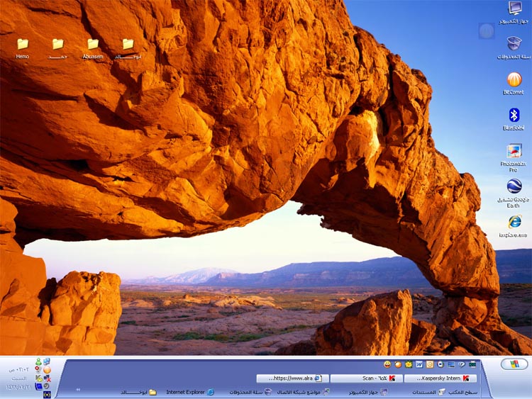Click the orange ball quick launch icon

click(x=398, y=364)
